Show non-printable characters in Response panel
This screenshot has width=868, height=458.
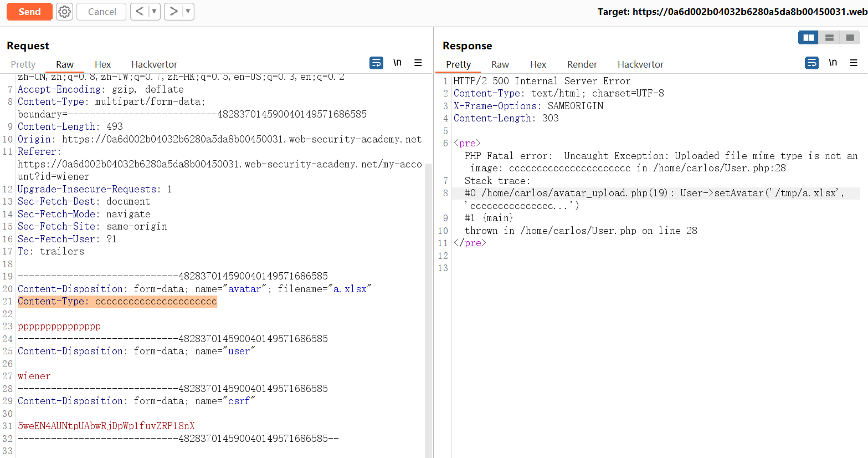tap(833, 63)
